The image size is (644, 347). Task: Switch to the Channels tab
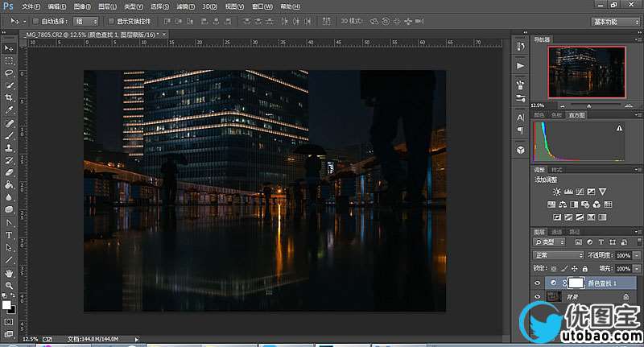(556, 232)
